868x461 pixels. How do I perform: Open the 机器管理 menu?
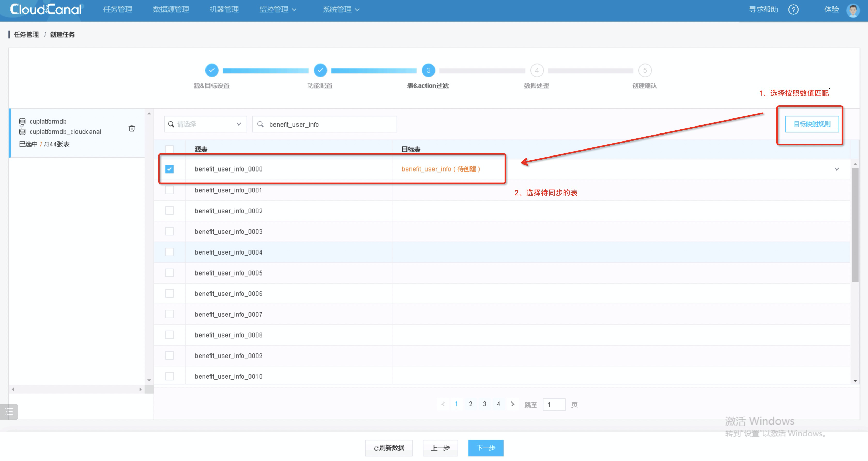224,10
